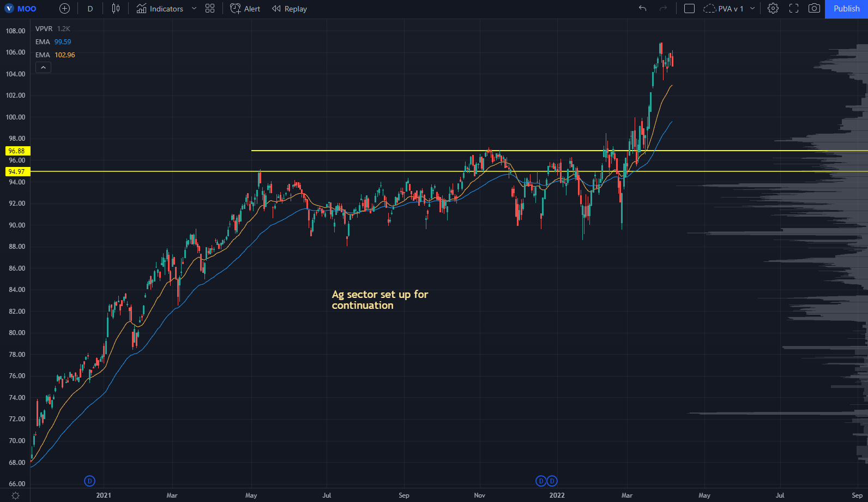Open the candlestick chart style picker
The image size is (868, 502).
coord(116,9)
